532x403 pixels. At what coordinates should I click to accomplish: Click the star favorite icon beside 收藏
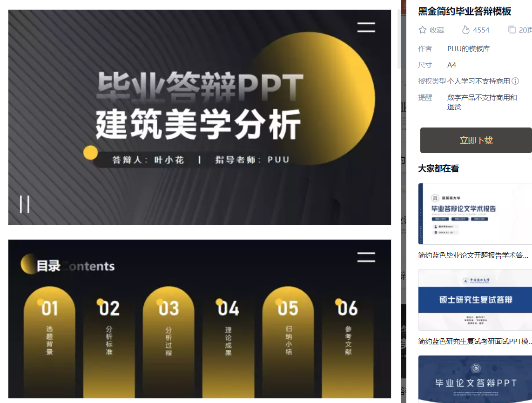click(423, 30)
